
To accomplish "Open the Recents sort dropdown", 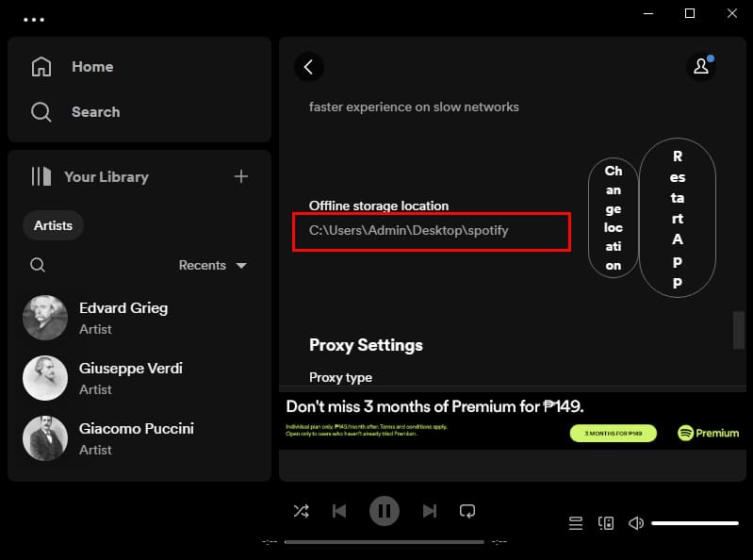I will 213,265.
